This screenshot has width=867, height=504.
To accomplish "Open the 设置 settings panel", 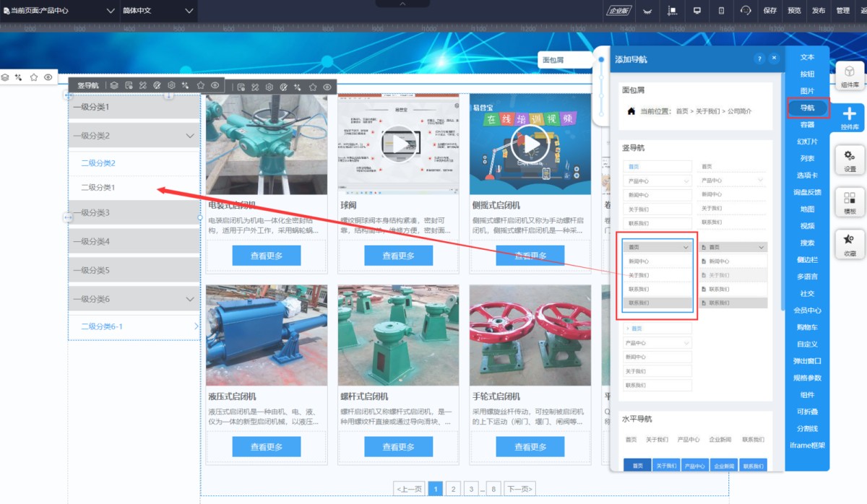I will coord(850,160).
